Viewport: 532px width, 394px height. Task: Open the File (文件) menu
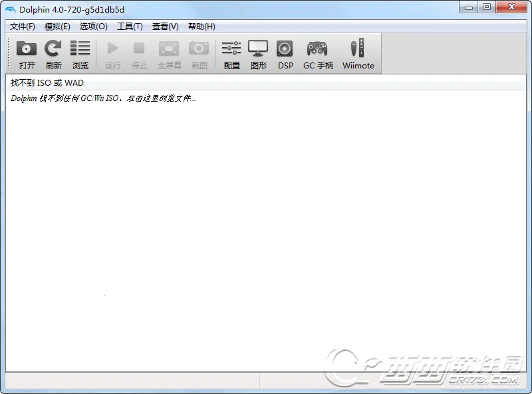(23, 27)
